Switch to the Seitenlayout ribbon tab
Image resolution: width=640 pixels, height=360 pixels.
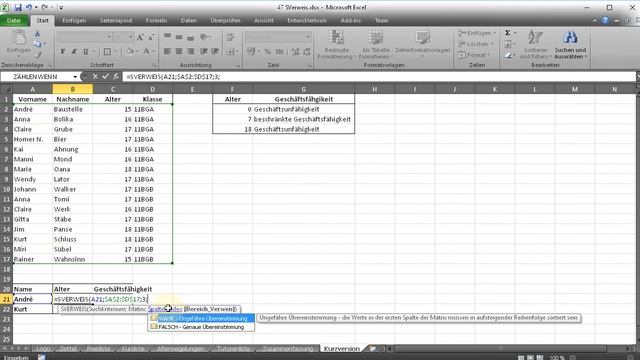116,20
